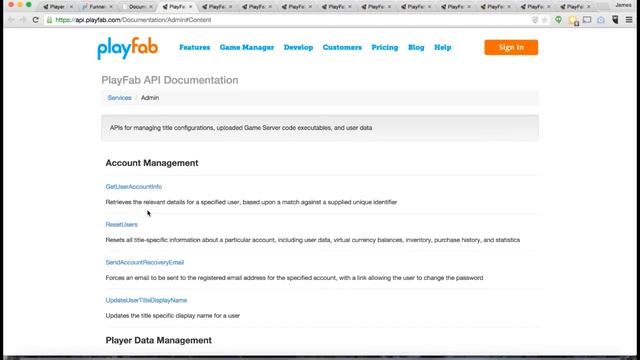Open the ResetUsers API link
Screen dimensions: 640x360
click(x=122, y=224)
